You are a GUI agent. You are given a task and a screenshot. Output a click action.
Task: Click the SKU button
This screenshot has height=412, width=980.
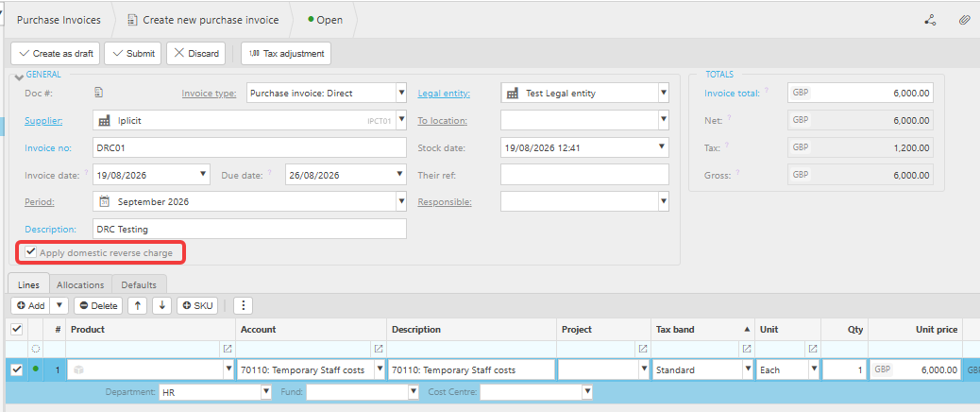tap(197, 306)
